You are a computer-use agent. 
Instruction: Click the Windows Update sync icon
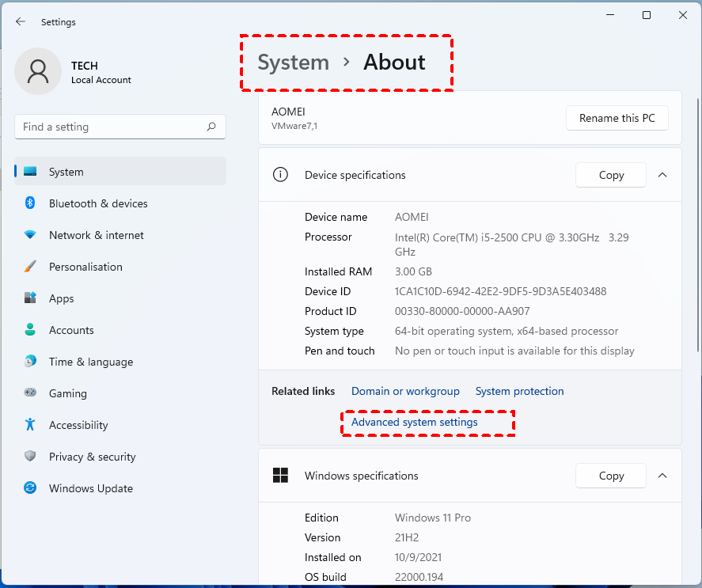click(30, 488)
